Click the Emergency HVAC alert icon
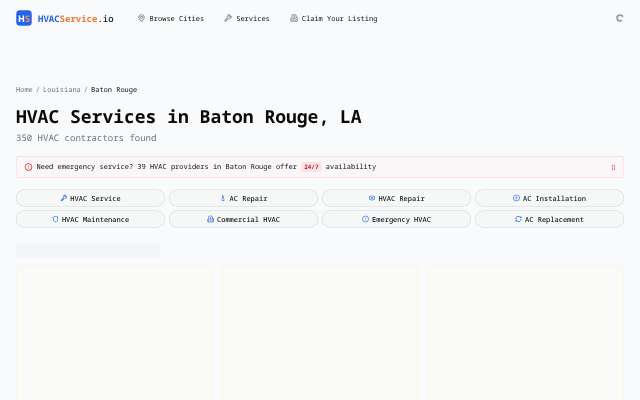This screenshot has height=400, width=640. tap(365, 219)
